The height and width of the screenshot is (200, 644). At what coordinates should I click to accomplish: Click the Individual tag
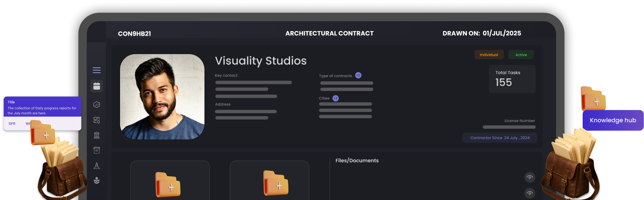489,55
